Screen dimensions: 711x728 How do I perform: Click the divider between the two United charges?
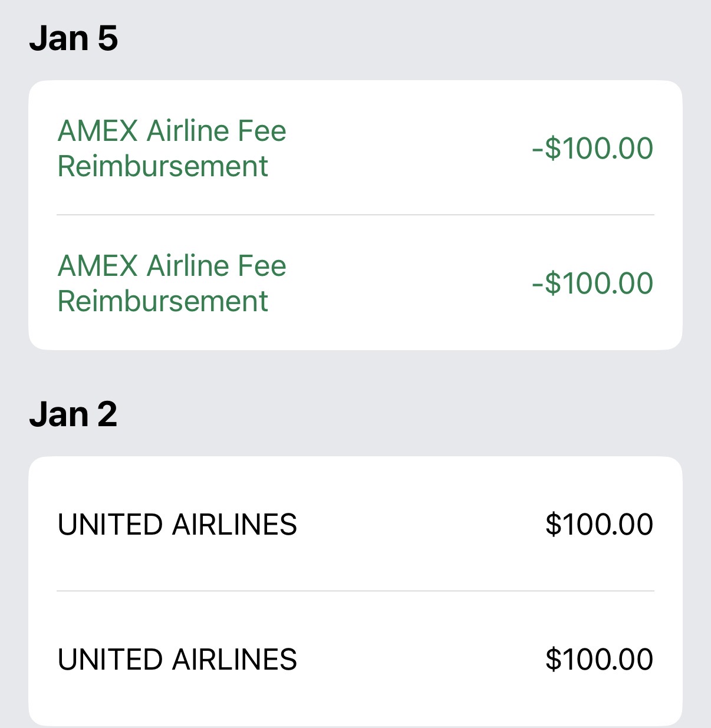[355, 591]
